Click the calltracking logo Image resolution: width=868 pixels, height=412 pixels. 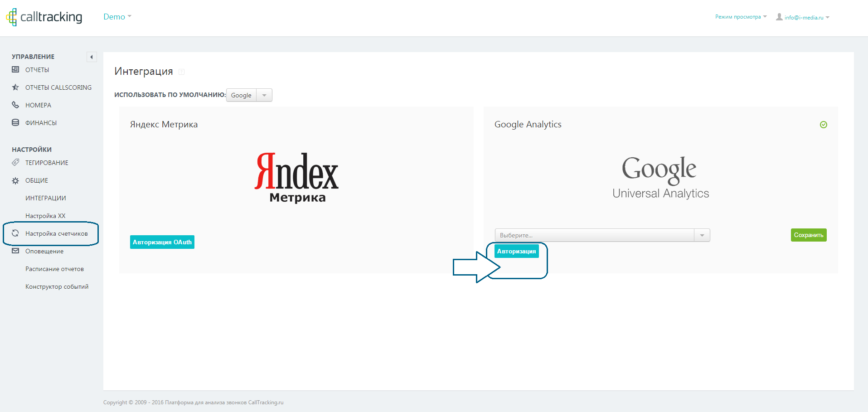[x=44, y=17]
